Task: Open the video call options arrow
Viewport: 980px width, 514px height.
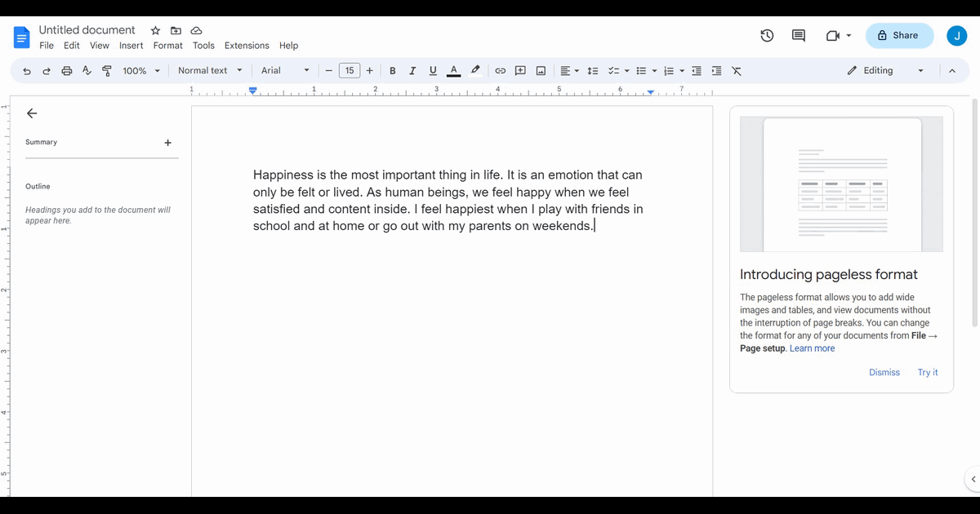Action: [x=849, y=36]
